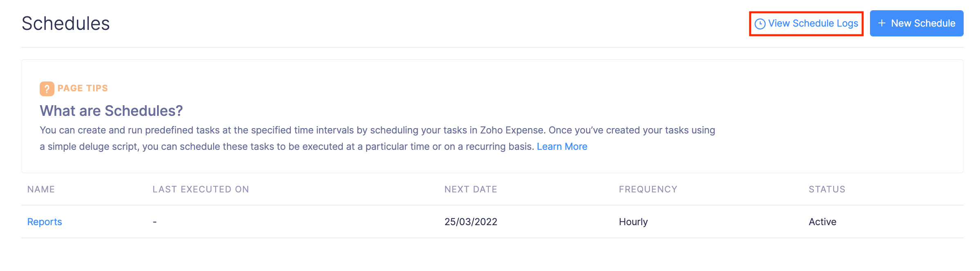Click the dash under Last Executed On
This screenshot has width=980, height=271.
[x=154, y=221]
